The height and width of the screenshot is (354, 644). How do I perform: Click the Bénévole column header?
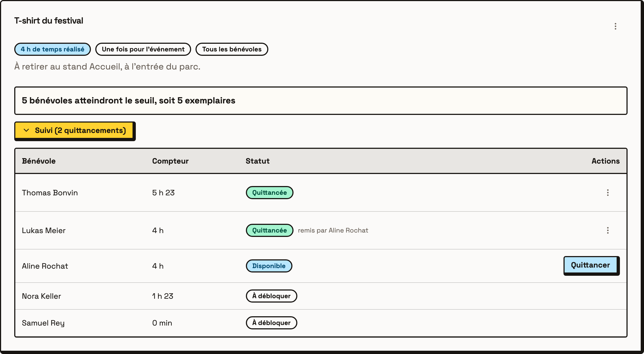(x=39, y=161)
